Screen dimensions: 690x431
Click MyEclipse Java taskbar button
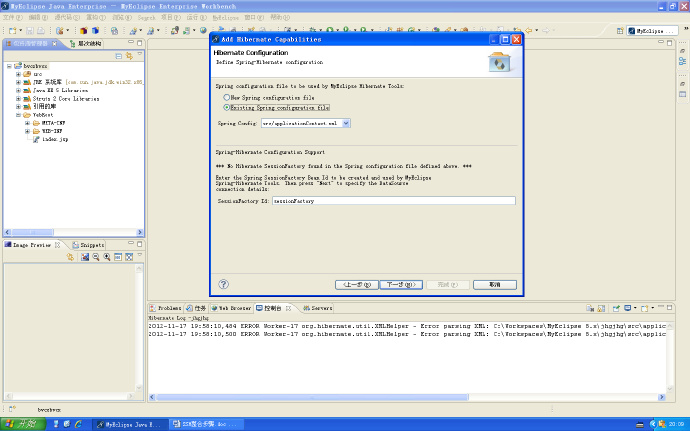(131, 424)
